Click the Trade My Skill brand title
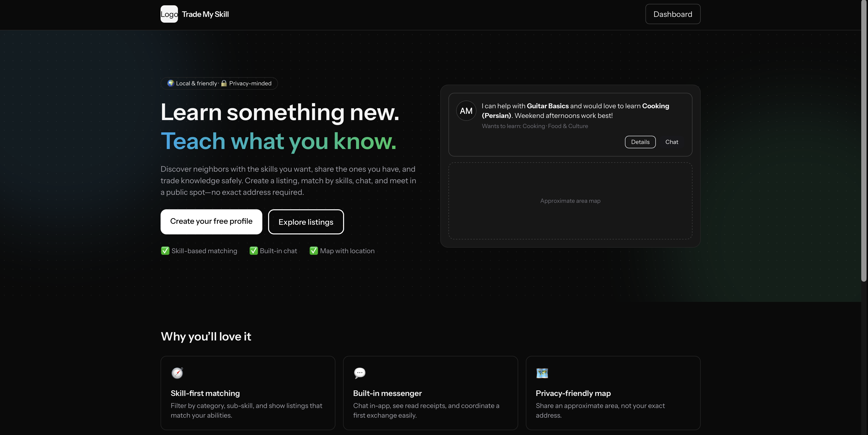This screenshot has width=868, height=435. click(x=205, y=14)
